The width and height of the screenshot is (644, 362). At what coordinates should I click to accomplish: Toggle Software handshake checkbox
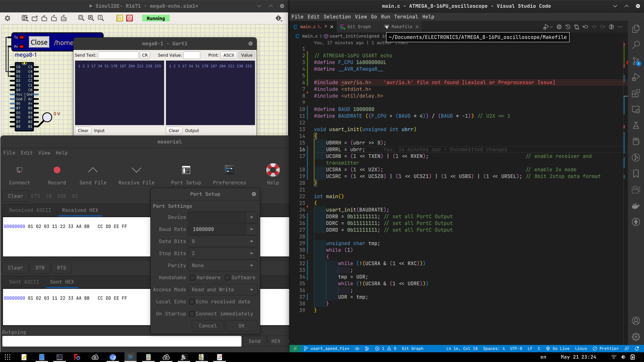227,278
